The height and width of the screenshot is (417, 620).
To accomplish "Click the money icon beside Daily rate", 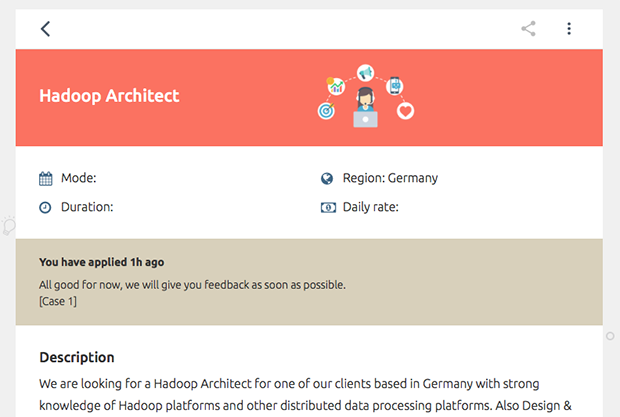I will click(x=328, y=208).
